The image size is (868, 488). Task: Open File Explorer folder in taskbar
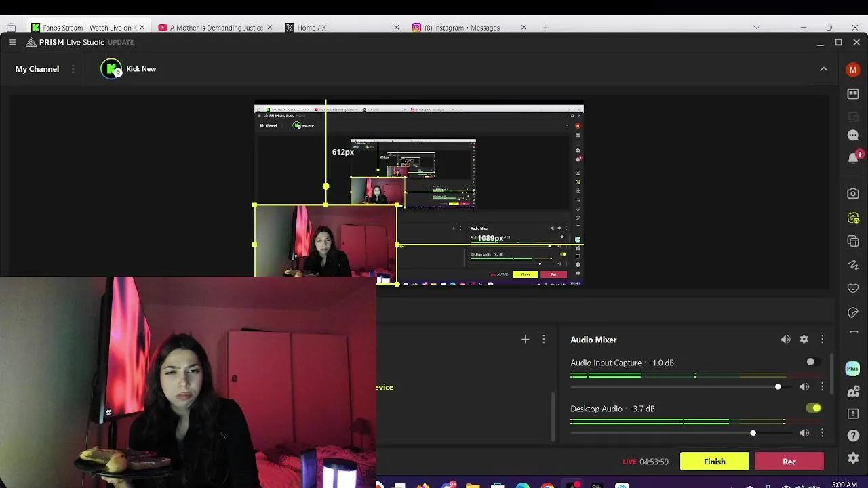click(473, 485)
